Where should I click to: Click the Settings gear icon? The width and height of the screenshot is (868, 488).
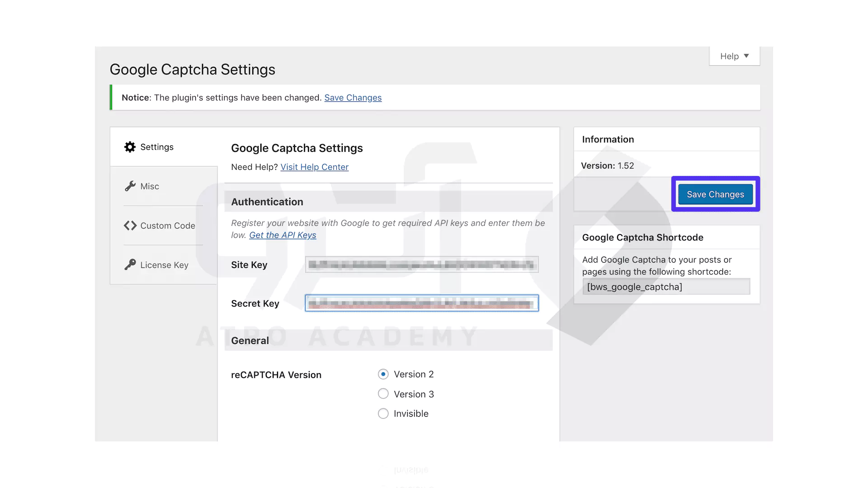point(130,147)
